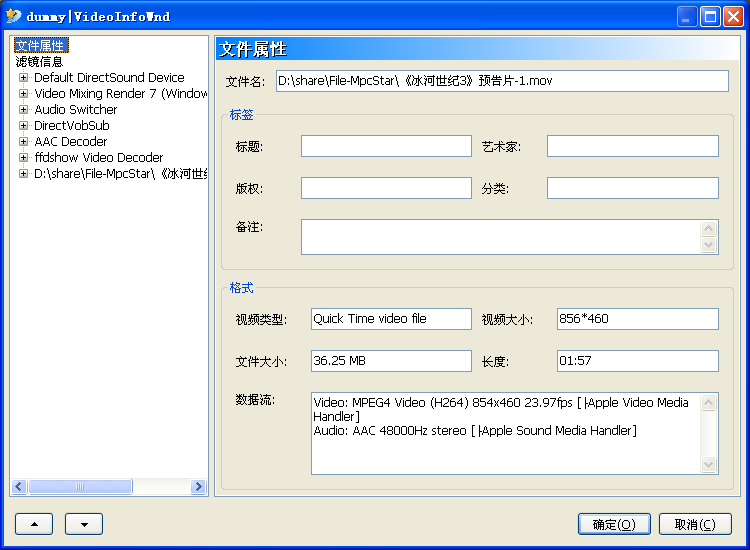
Task: Expand the AAC Decoder tree node
Action: pyautogui.click(x=24, y=142)
